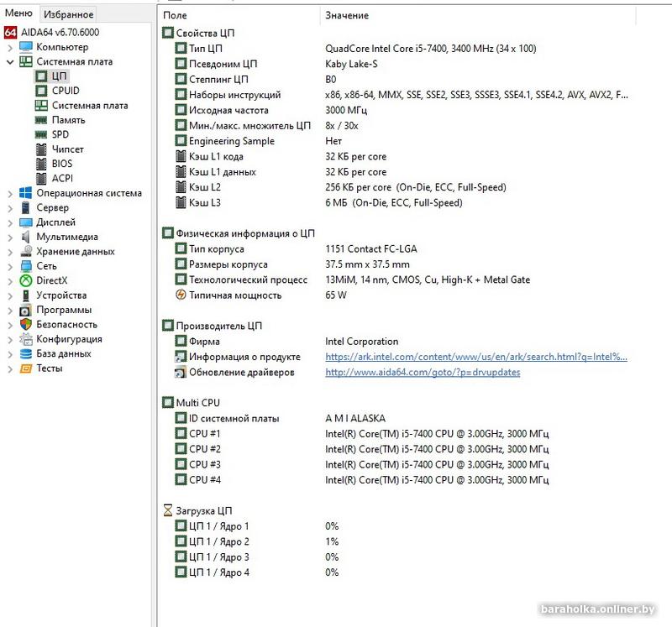Click the Чипсет chip icon
The width and height of the screenshot is (672, 627).
[x=41, y=149]
